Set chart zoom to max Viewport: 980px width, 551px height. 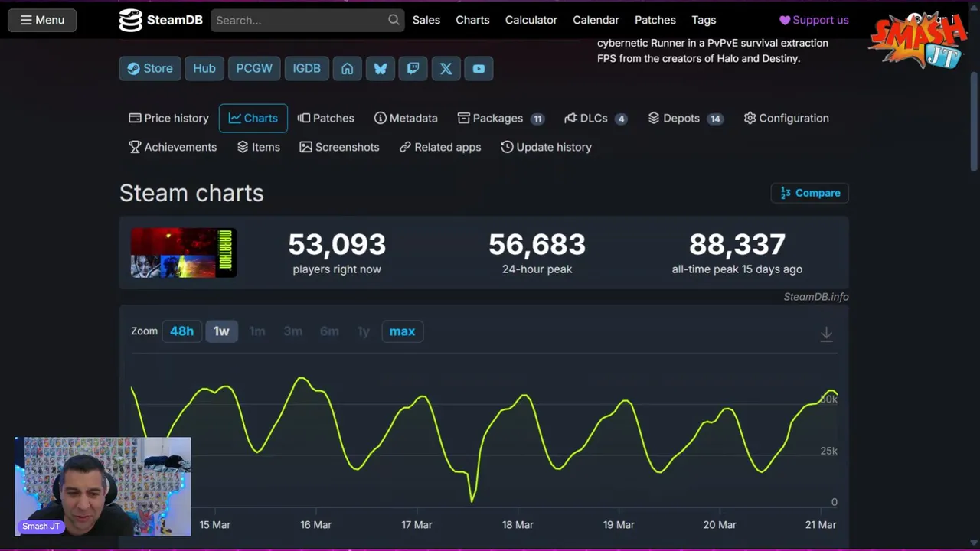coord(402,331)
